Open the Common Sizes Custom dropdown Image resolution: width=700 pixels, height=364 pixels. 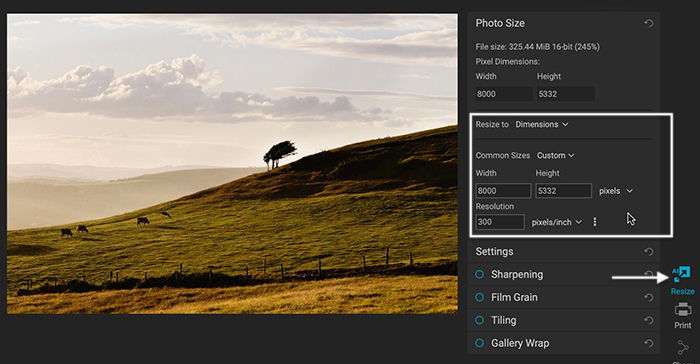555,155
